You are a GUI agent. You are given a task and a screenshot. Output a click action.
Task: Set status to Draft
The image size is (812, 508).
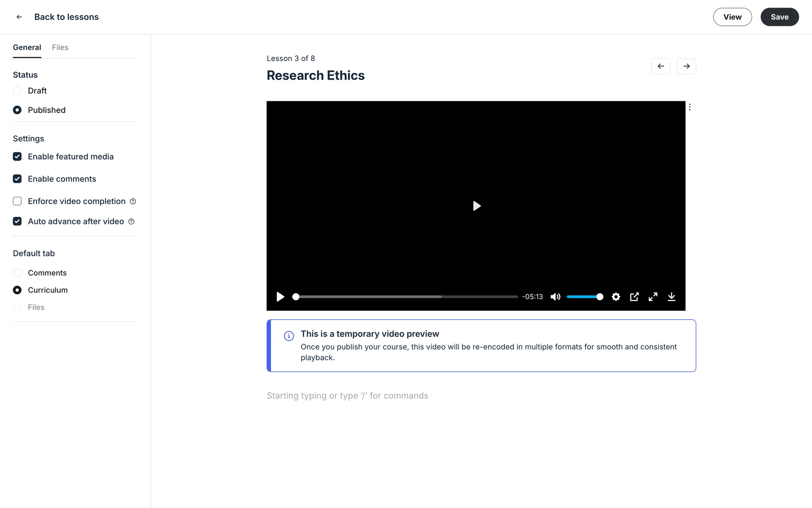tap(17, 91)
